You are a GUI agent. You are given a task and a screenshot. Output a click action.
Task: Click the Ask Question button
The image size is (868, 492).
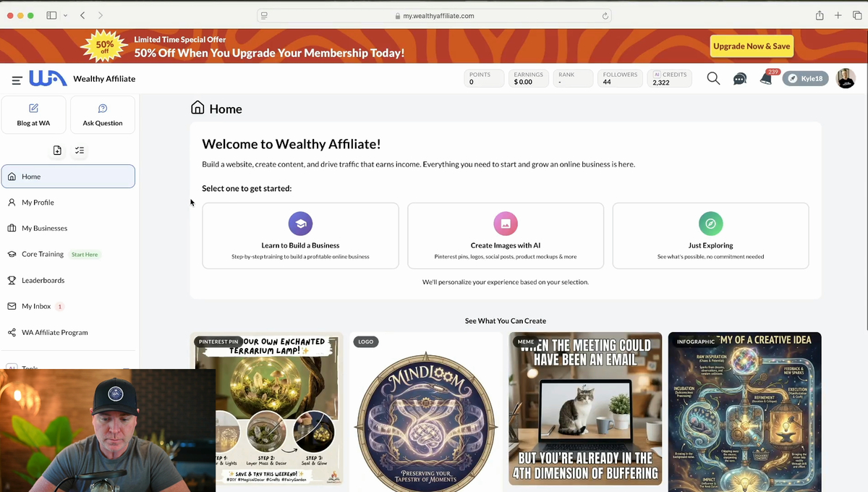[x=103, y=115]
